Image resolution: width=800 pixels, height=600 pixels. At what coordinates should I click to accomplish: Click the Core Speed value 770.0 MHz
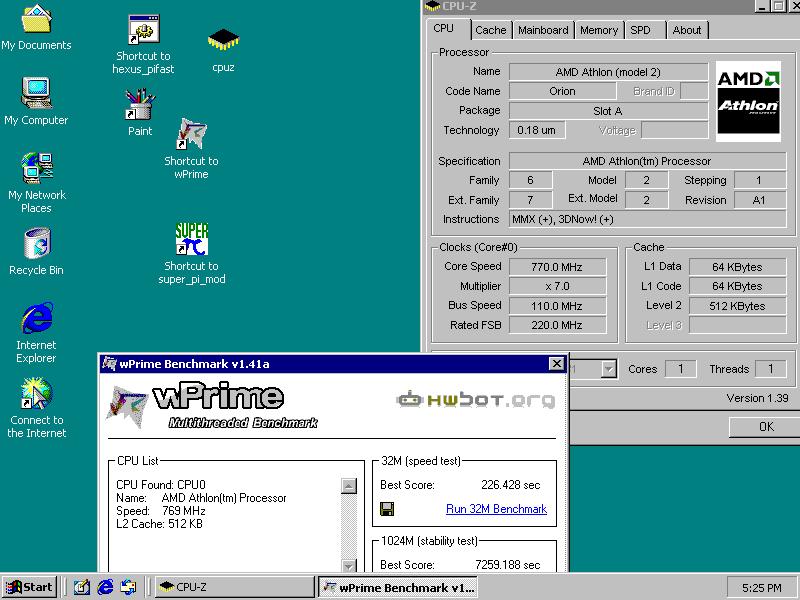coord(557,267)
